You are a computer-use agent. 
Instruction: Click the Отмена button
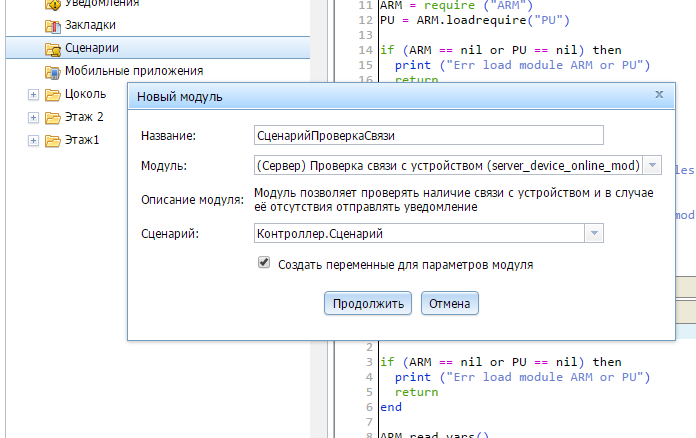click(450, 304)
